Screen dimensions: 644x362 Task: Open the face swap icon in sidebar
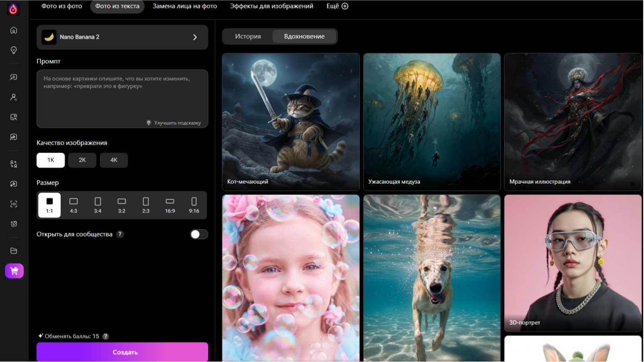coord(14,164)
